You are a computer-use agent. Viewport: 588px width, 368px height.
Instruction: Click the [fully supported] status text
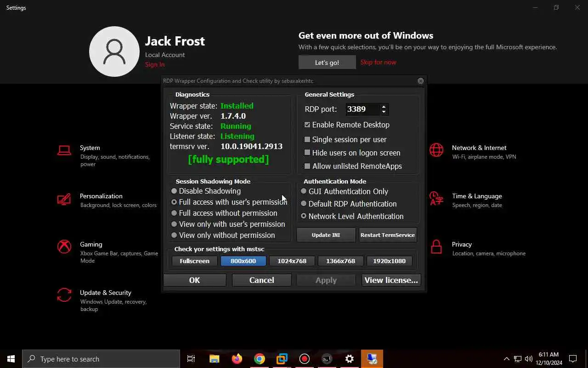(228, 159)
